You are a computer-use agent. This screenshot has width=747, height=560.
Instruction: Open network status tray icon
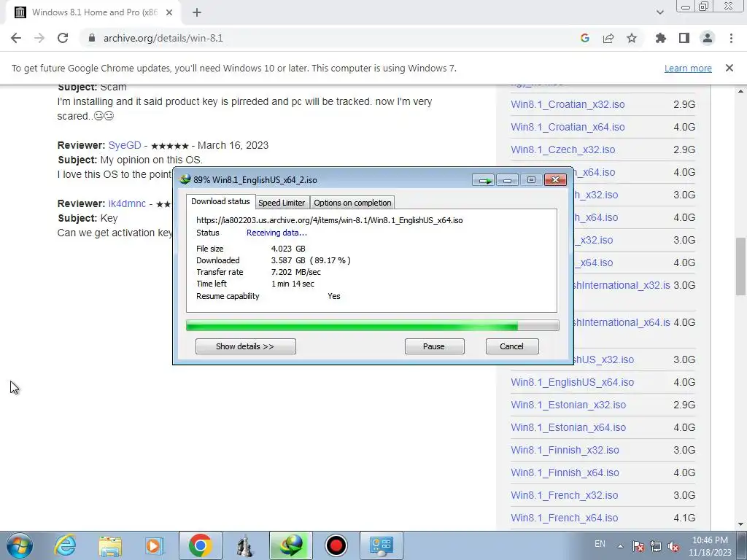click(656, 546)
